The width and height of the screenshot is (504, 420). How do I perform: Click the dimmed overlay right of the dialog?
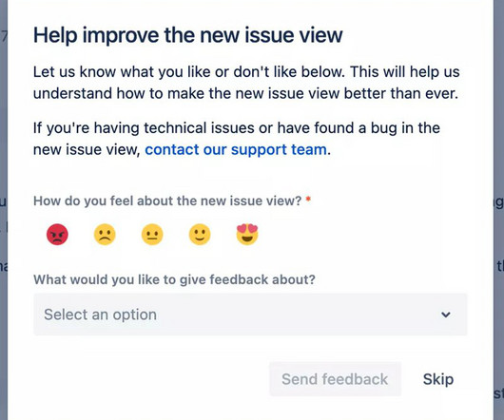point(499,210)
